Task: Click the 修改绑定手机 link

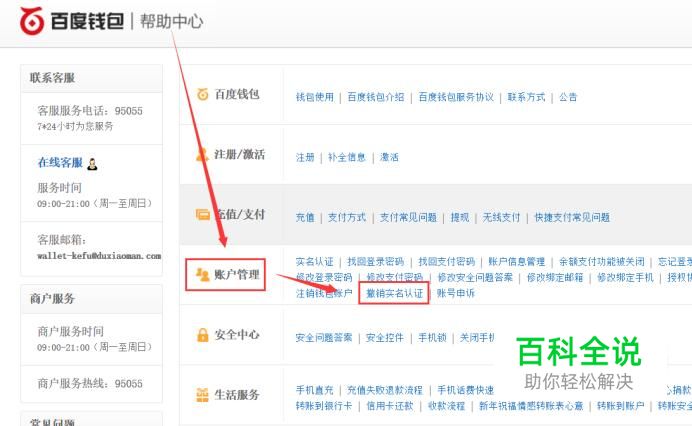Action: point(625,277)
